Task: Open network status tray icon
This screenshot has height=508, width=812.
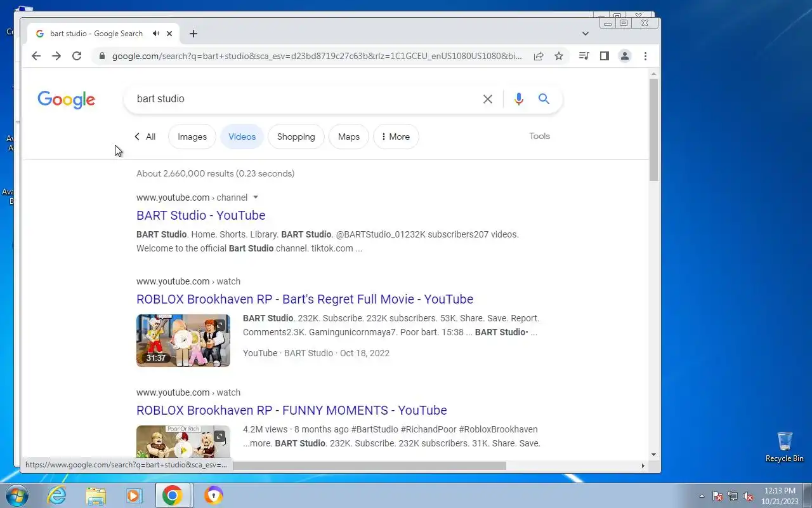Action: click(733, 497)
